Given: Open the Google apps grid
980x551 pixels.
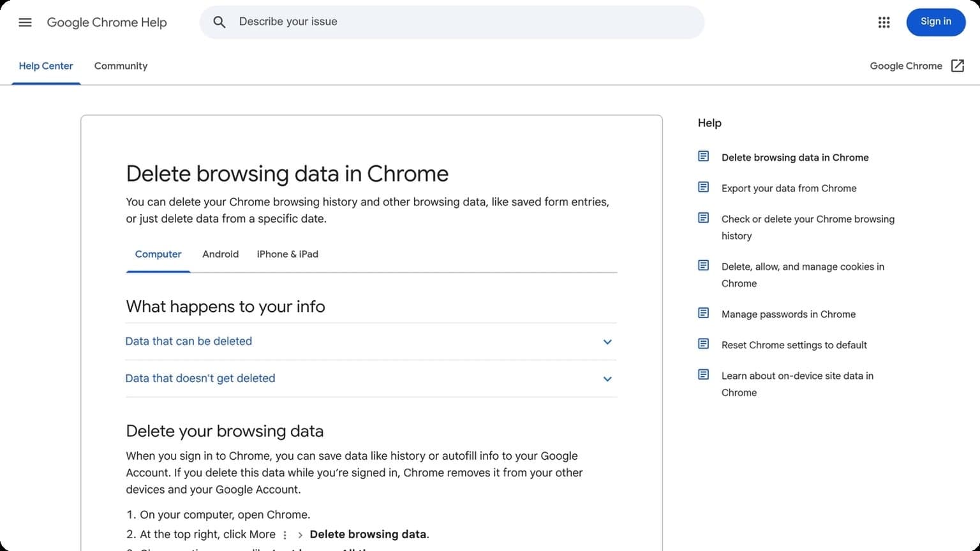Looking at the screenshot, I should 884,22.
